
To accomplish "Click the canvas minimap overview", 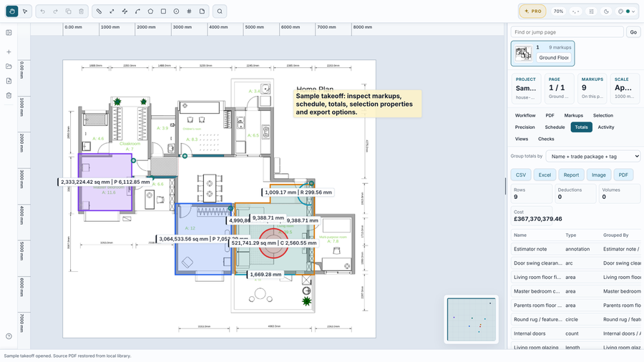I will pyautogui.click(x=471, y=319).
